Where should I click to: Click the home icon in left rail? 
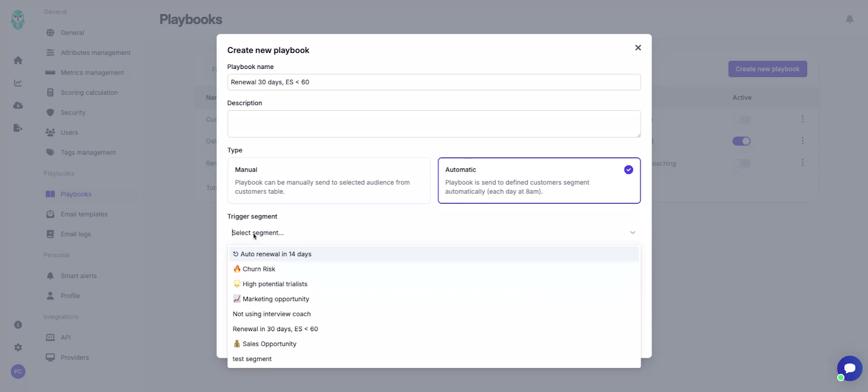pos(18,60)
